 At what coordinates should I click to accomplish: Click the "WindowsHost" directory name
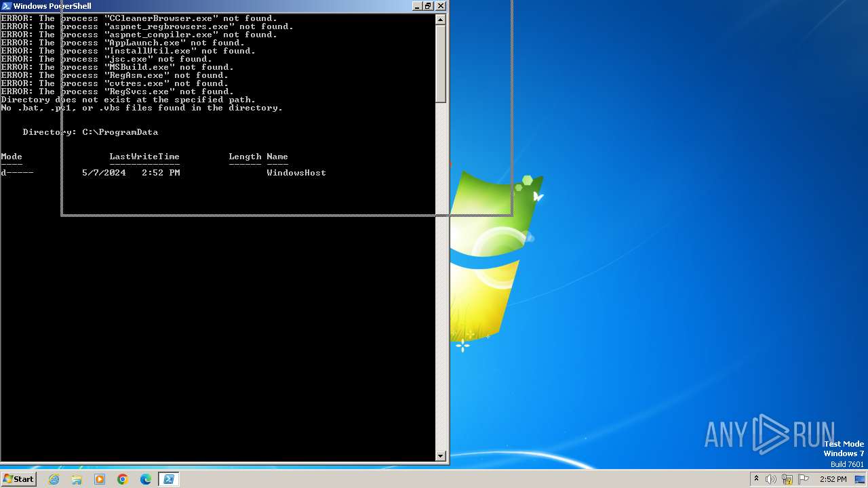click(x=296, y=173)
